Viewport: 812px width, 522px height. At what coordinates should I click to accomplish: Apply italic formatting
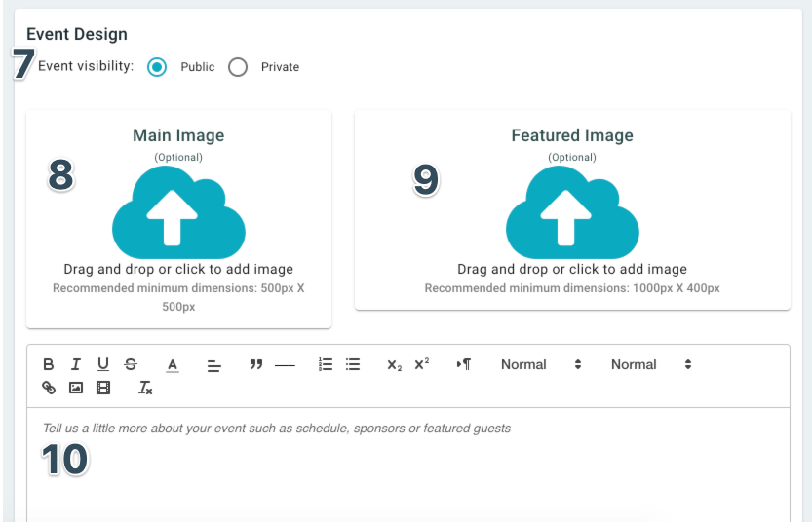(x=76, y=364)
